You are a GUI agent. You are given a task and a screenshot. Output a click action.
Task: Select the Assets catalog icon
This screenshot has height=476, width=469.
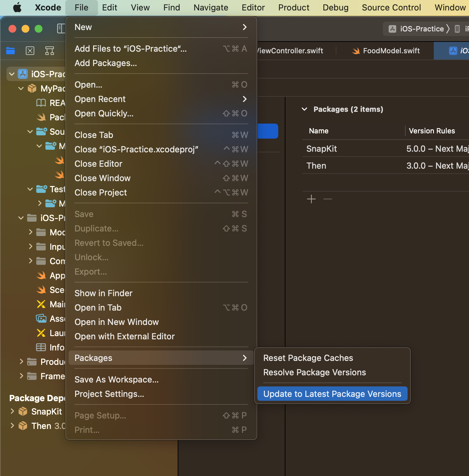click(x=41, y=318)
